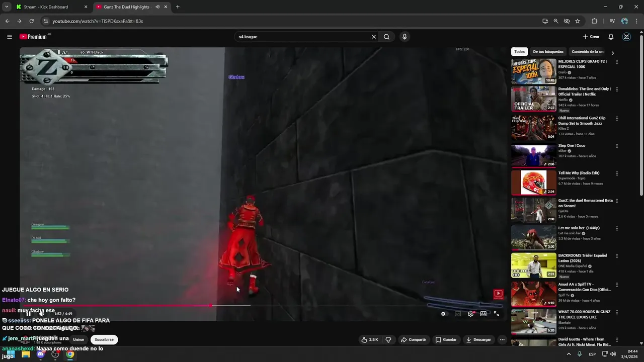Go back in browser history
This screenshot has width=644, height=362.
click(7, 21)
